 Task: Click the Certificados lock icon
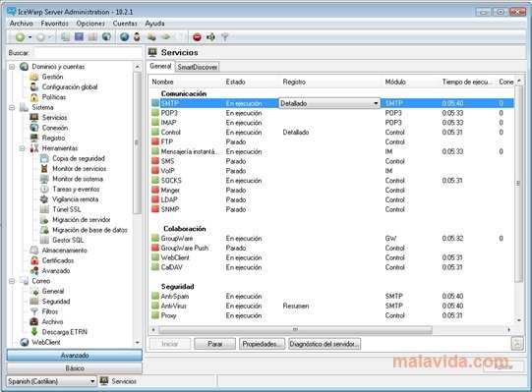coord(34,260)
